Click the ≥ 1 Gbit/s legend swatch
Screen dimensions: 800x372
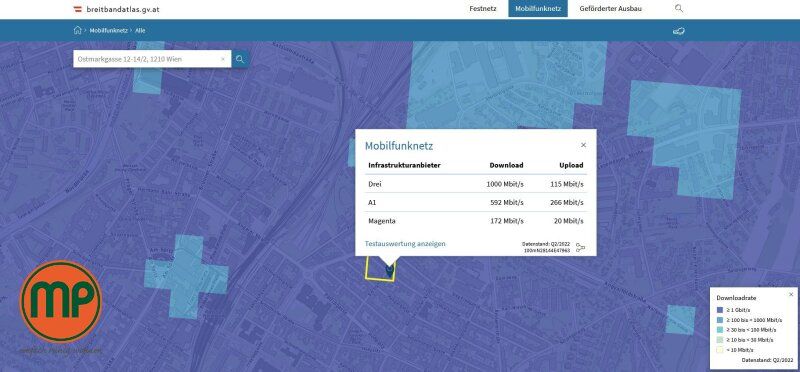tap(719, 310)
